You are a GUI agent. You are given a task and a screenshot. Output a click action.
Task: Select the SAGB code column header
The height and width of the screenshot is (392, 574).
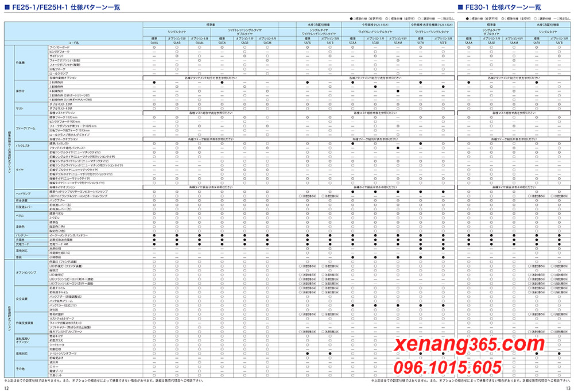point(245,43)
